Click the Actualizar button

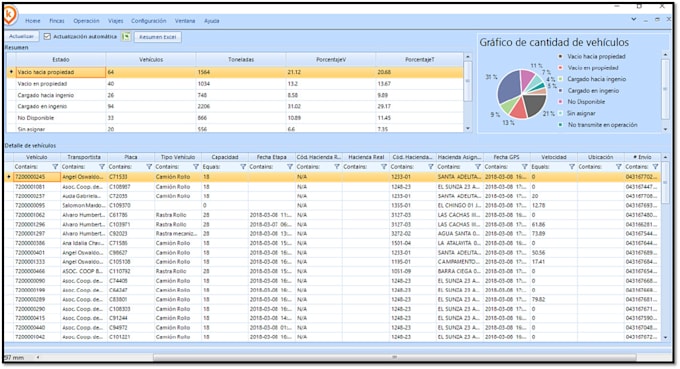(x=21, y=37)
